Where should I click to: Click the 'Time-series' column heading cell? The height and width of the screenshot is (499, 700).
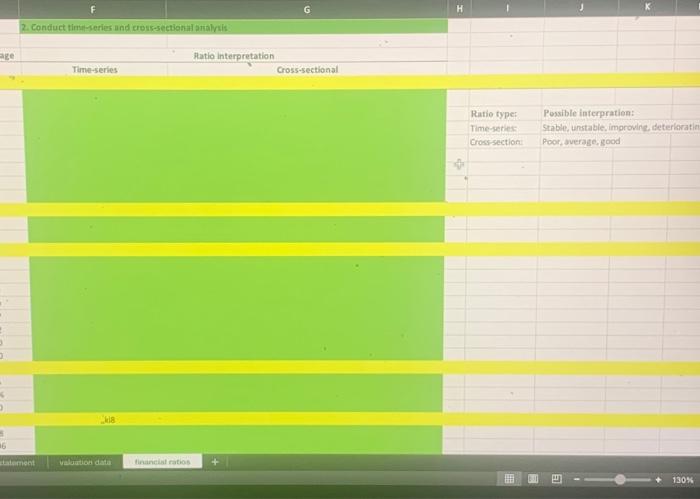[x=94, y=70]
